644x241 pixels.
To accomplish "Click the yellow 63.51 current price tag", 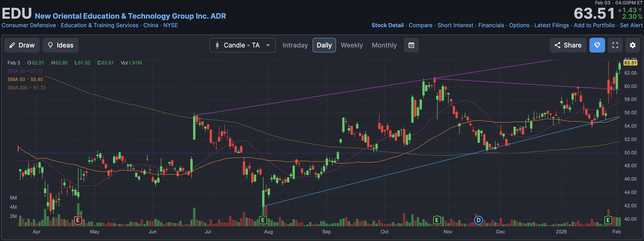I will tap(630, 63).
